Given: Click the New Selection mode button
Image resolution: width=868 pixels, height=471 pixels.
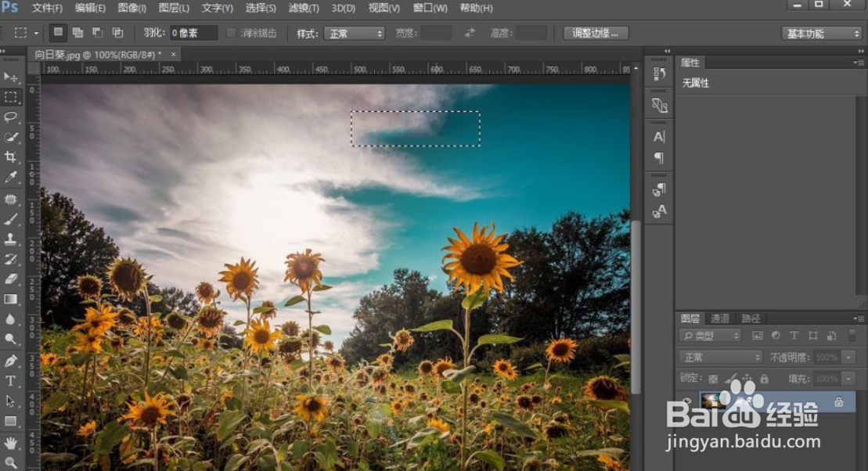Looking at the screenshot, I should (x=58, y=33).
